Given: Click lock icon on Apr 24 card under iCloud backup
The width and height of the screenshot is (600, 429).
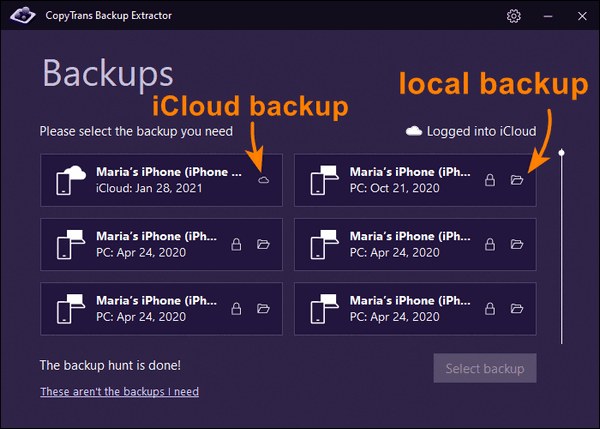Looking at the screenshot, I should tap(236, 244).
